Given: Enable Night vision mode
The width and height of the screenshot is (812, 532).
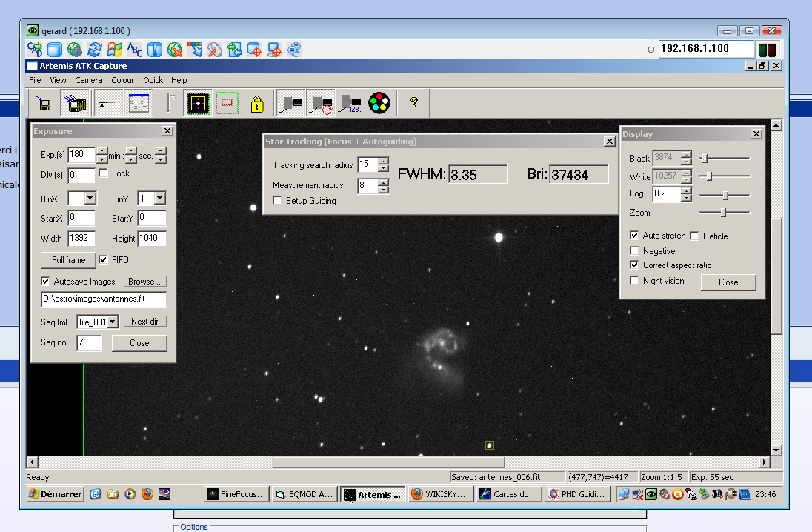Looking at the screenshot, I should (634, 280).
